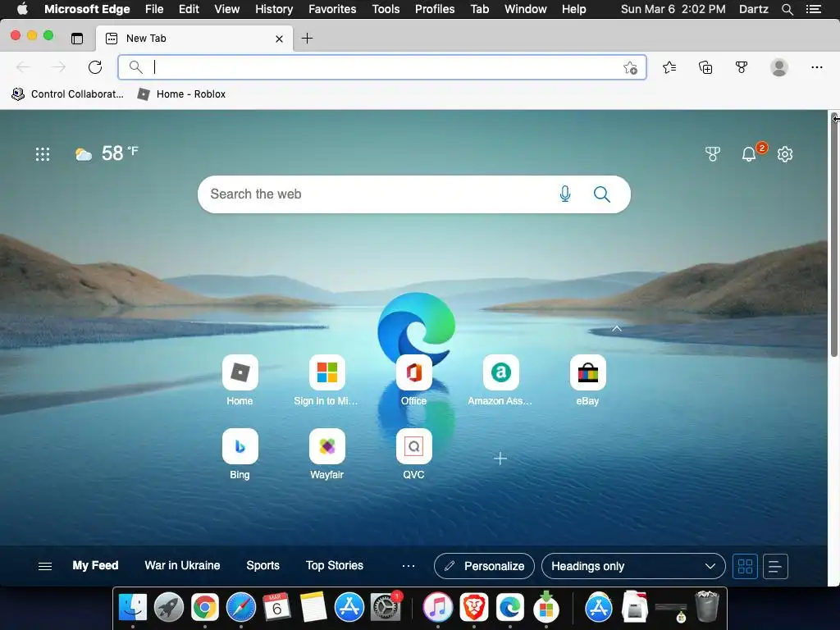Open the Collections icon in toolbar
This screenshot has height=630, width=840.
coord(705,67)
